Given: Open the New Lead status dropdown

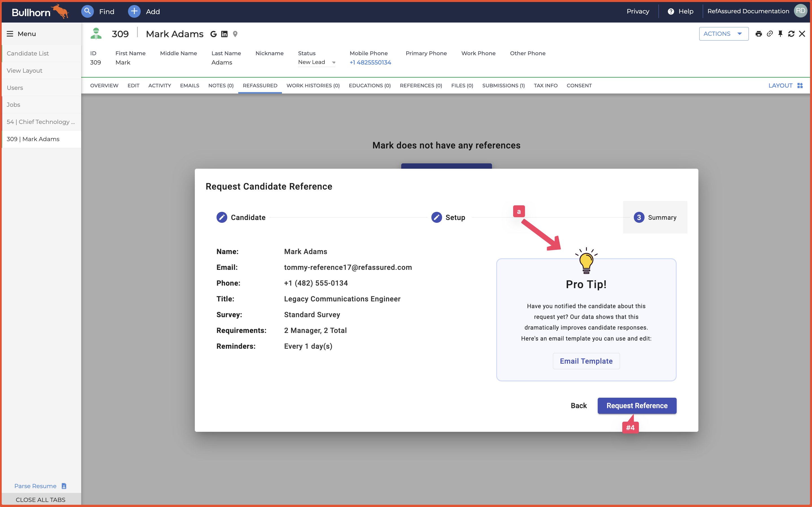Looking at the screenshot, I should tap(316, 62).
